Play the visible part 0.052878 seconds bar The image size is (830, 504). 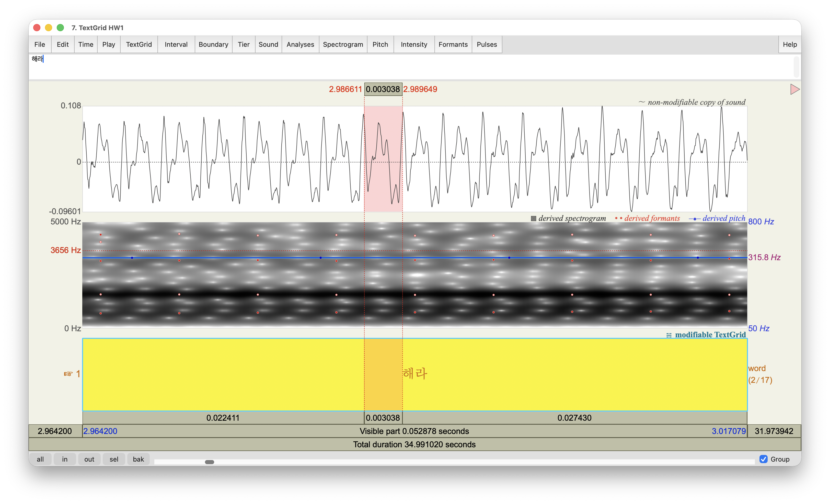click(414, 431)
